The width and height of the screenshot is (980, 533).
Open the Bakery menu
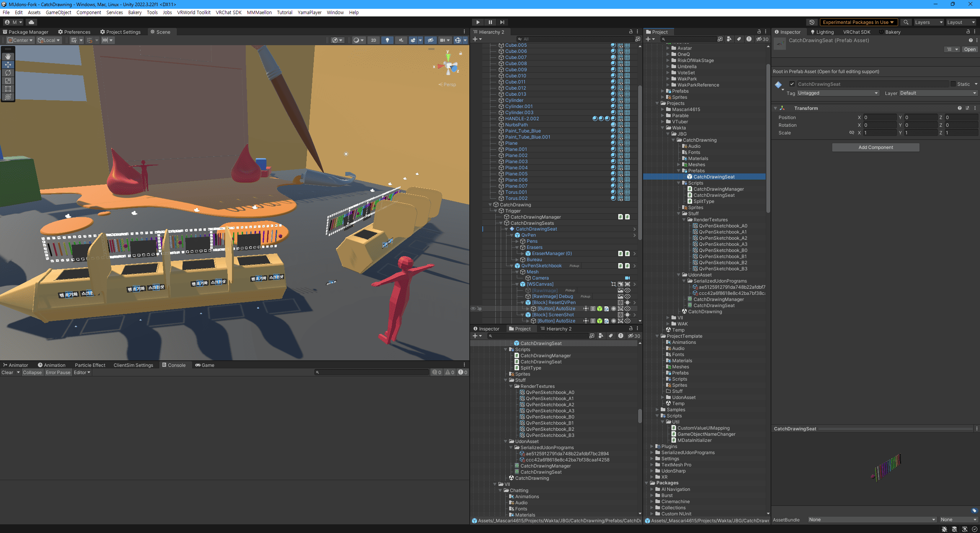coord(135,12)
